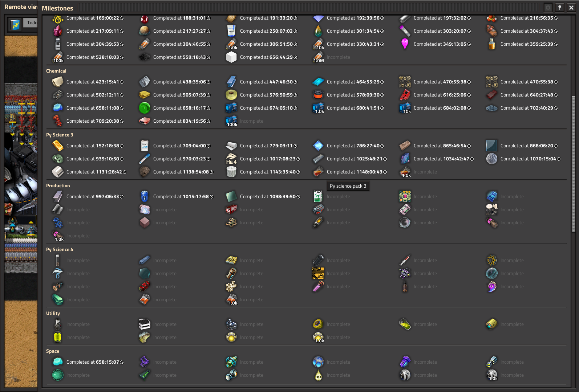Click the Milestones window title

coord(57,8)
